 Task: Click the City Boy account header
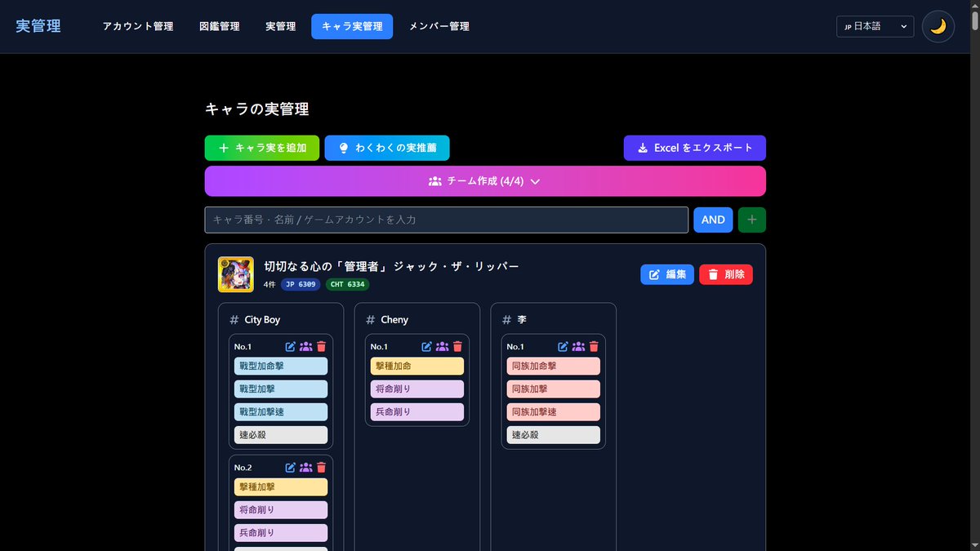tap(255, 319)
